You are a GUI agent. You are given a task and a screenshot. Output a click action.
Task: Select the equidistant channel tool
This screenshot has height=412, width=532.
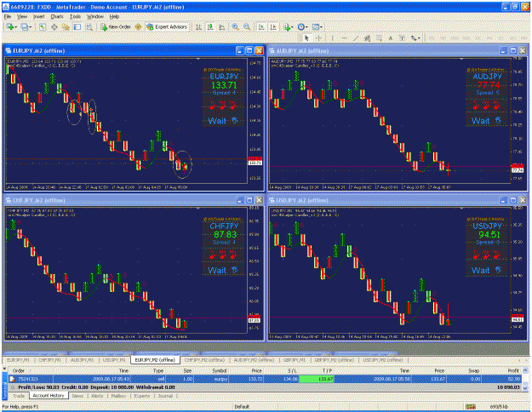[x=367, y=38]
